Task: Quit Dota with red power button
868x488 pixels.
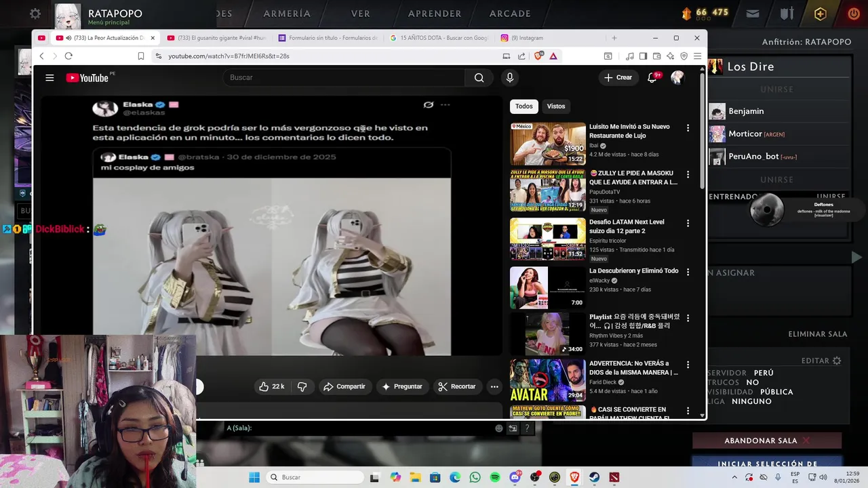Action: (x=854, y=14)
